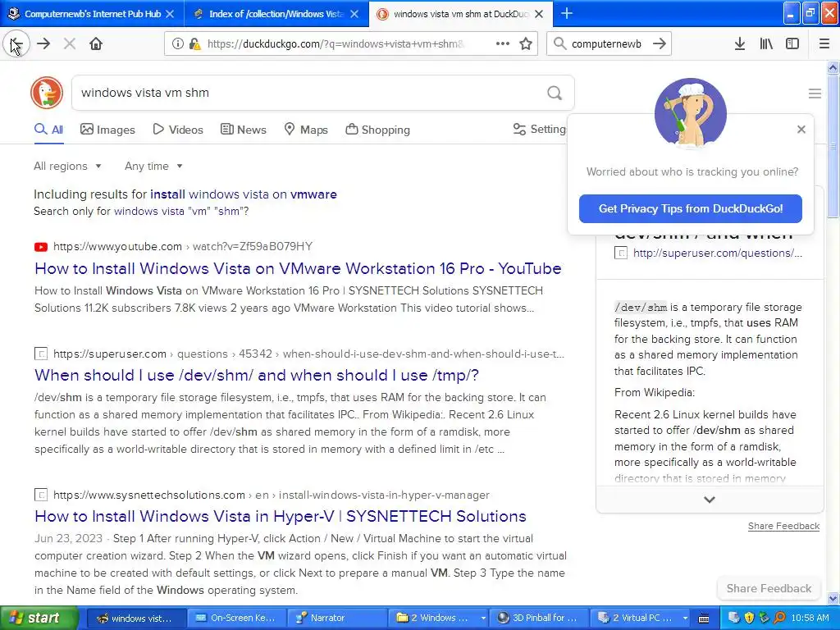Close the Index of /collection tab
840x630 pixels.
tap(354, 14)
